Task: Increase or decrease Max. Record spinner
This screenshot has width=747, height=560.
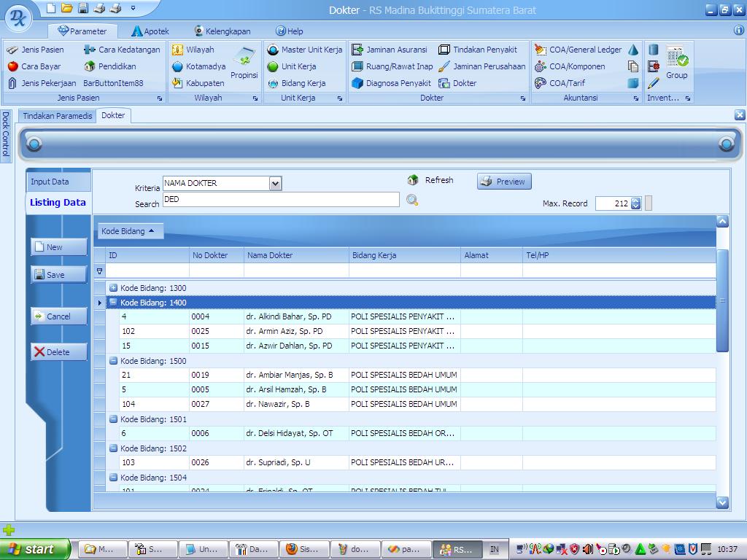Action: (635, 203)
